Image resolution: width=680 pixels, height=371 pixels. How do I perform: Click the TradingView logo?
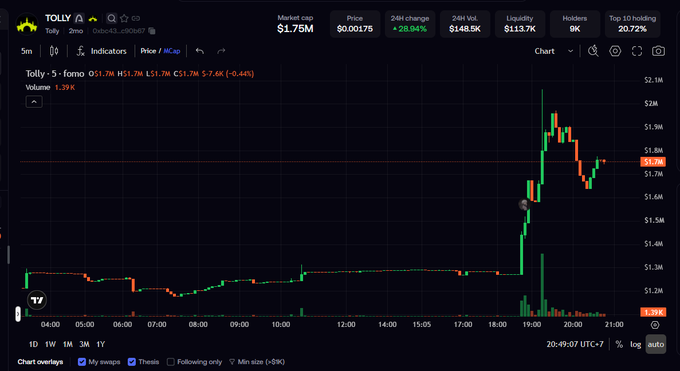[37, 300]
